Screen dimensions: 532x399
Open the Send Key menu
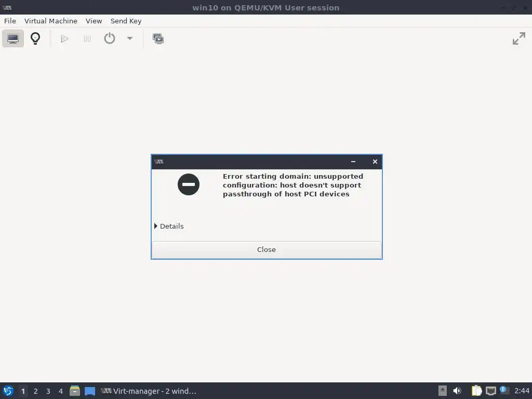pyautogui.click(x=126, y=21)
